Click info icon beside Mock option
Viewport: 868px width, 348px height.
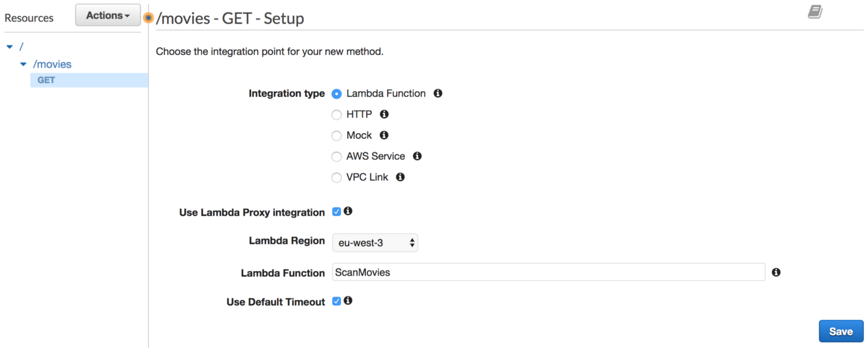click(384, 135)
